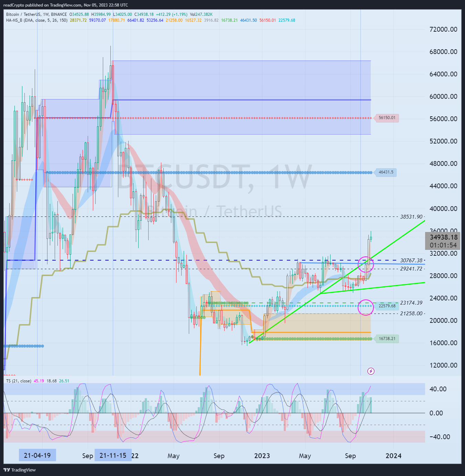Click the 52000.00 price axis label

click(444, 141)
